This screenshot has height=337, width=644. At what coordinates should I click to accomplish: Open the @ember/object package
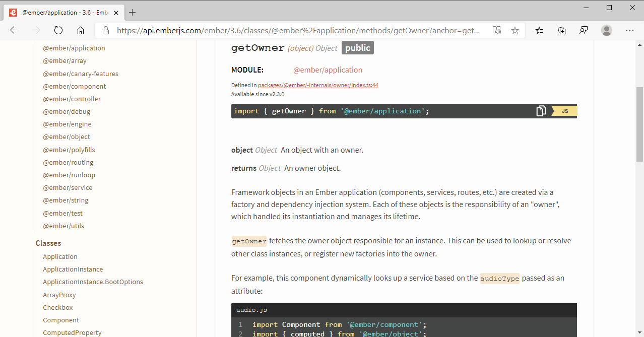(67, 137)
